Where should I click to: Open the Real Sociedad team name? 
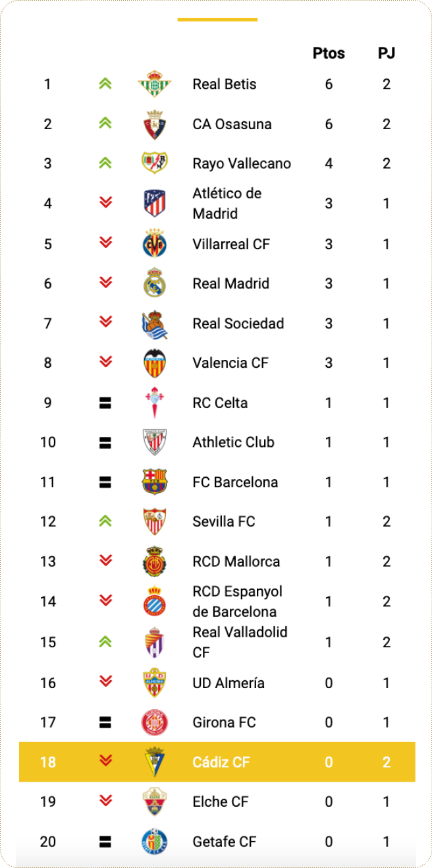click(238, 324)
